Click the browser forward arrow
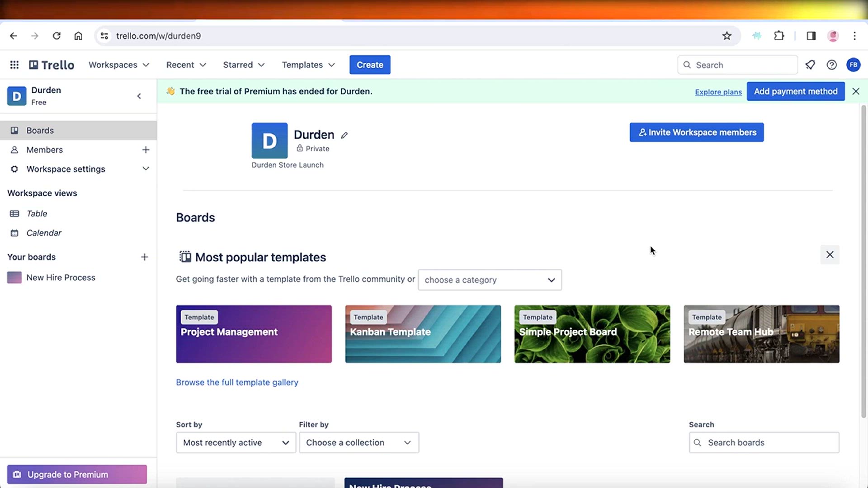This screenshot has height=488, width=868. click(x=35, y=36)
